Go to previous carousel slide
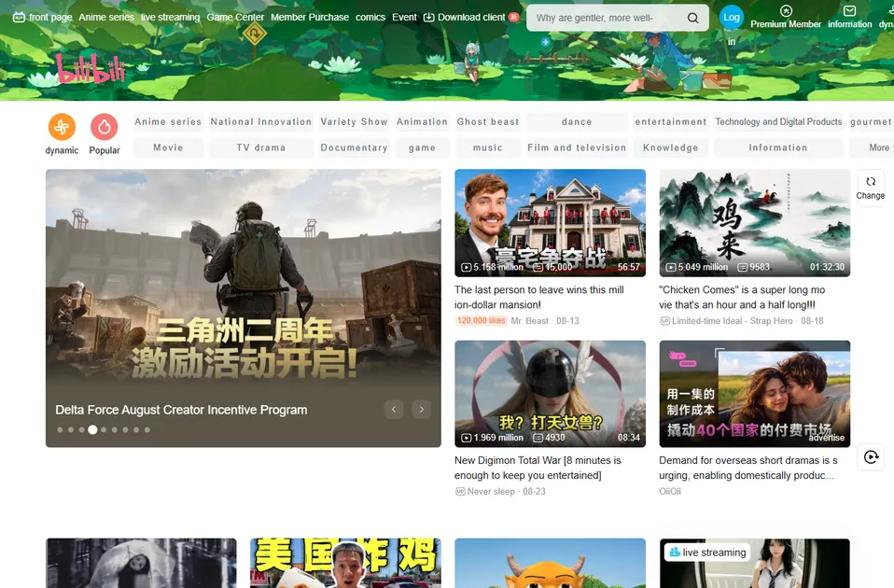The width and height of the screenshot is (894, 588). [x=394, y=409]
